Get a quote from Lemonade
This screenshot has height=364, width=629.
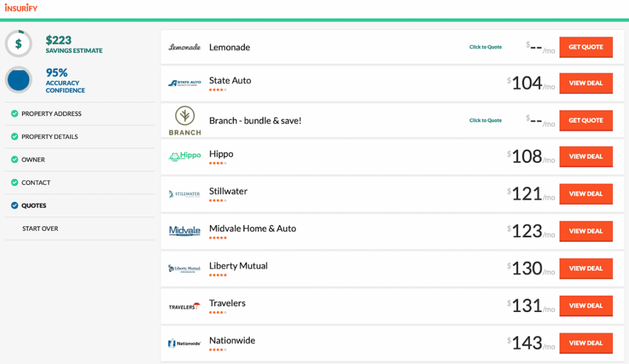[x=585, y=47]
